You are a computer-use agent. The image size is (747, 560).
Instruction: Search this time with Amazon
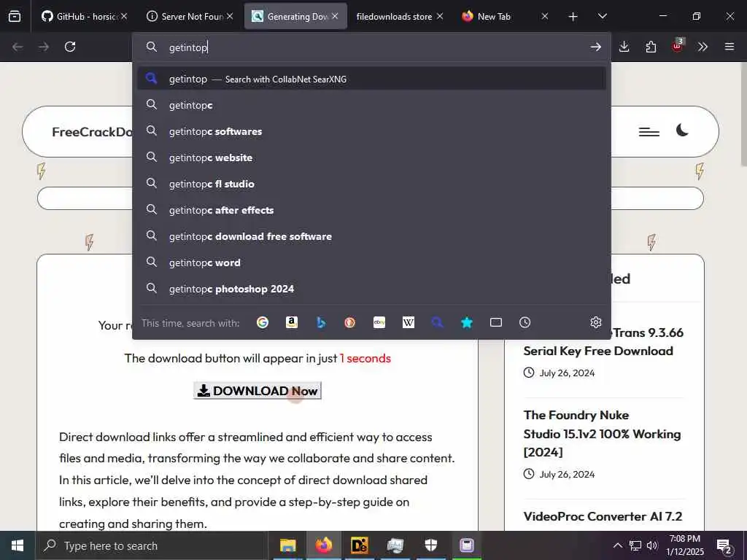pos(292,322)
